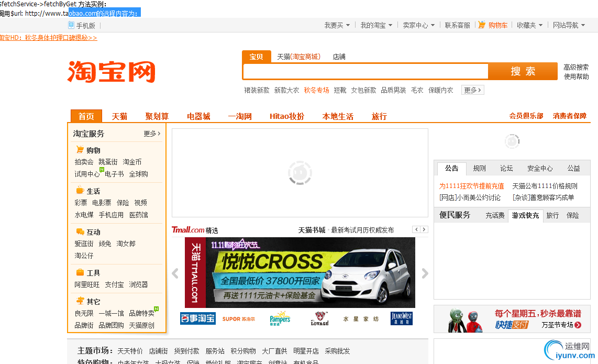Open the 淘宝HD 秋冬身体护理 link
This screenshot has height=364, width=598.
pos(48,38)
